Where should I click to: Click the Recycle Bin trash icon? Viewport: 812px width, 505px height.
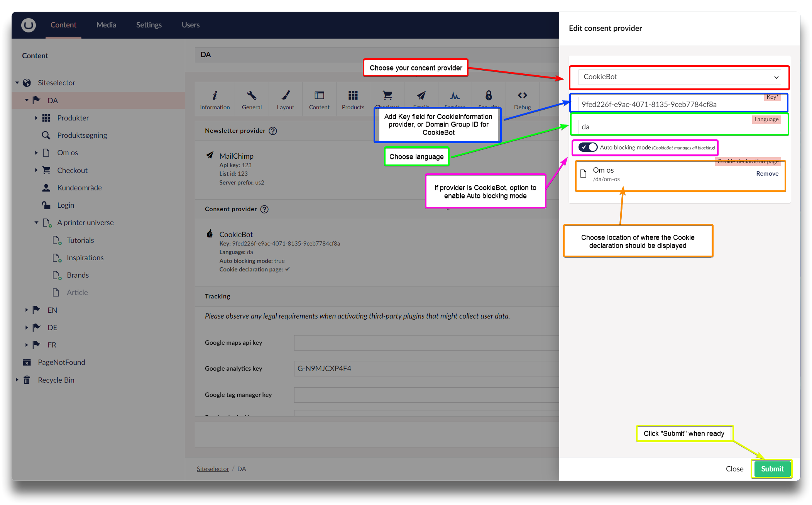[x=27, y=380]
